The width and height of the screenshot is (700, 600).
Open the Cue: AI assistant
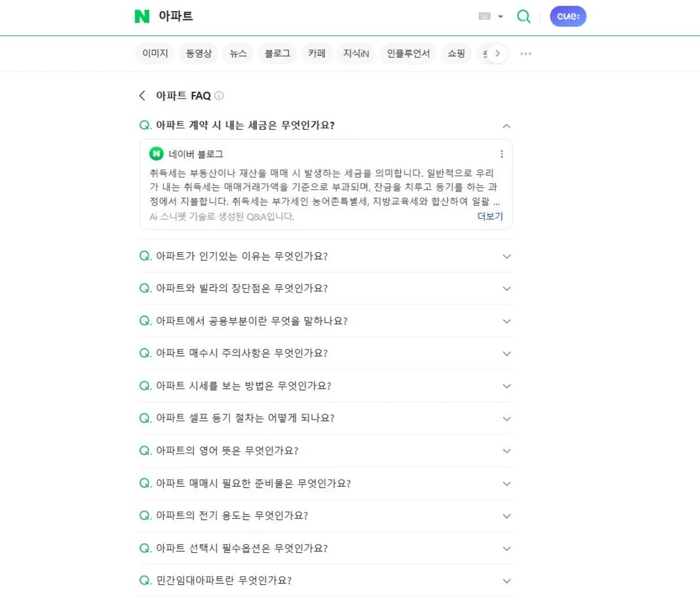(568, 16)
